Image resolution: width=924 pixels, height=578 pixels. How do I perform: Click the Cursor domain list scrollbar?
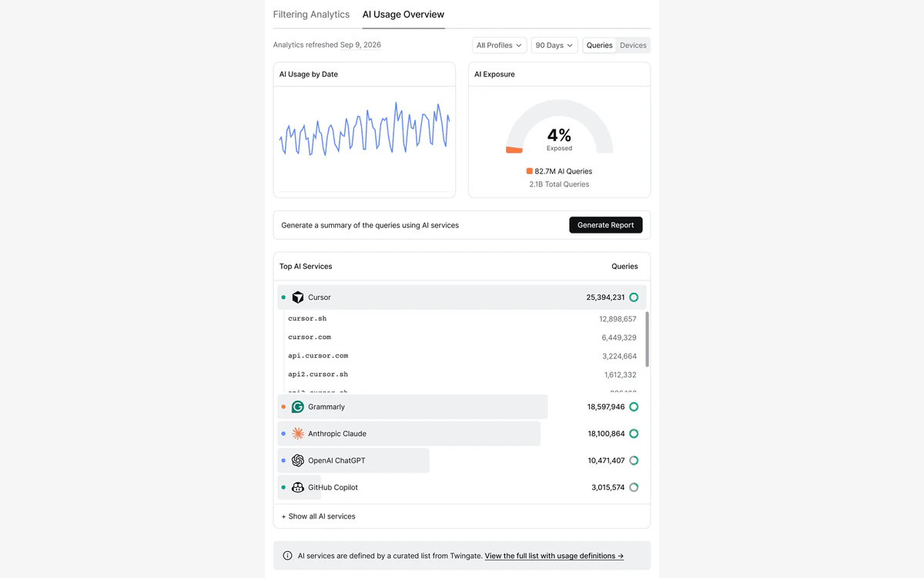point(647,339)
